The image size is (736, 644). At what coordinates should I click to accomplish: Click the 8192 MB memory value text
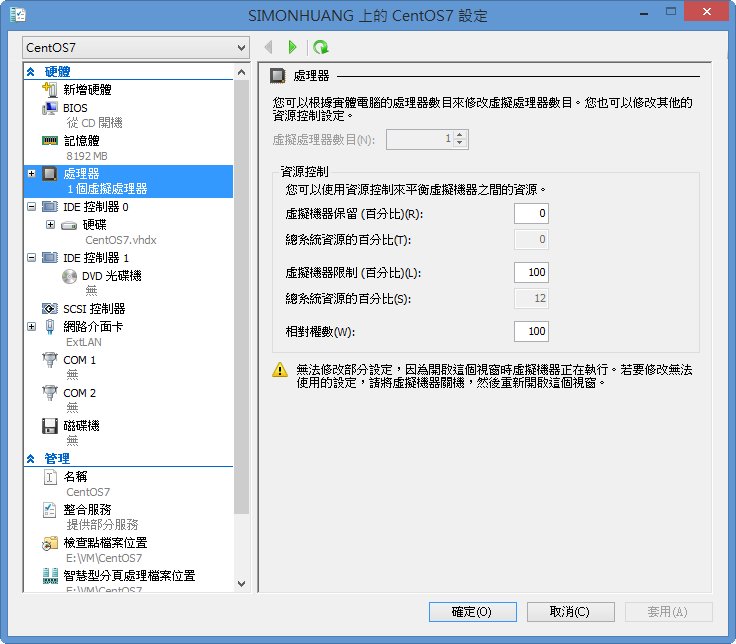tap(87, 156)
